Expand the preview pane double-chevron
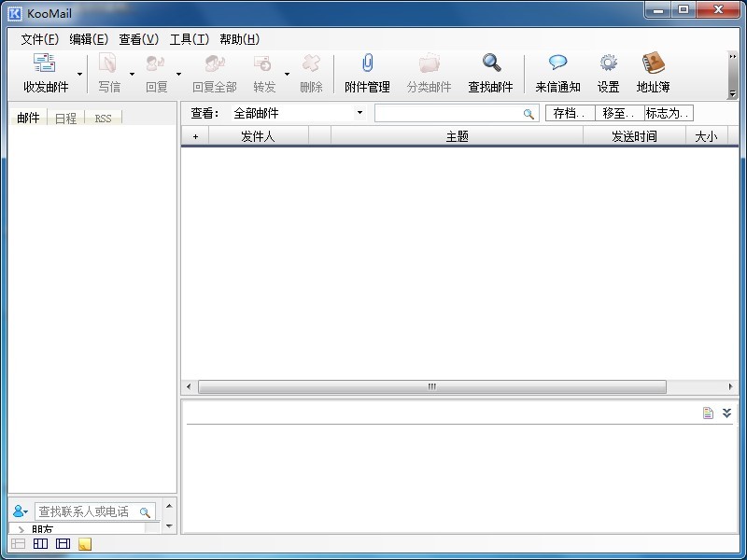Image resolution: width=747 pixels, height=560 pixels. [x=727, y=413]
